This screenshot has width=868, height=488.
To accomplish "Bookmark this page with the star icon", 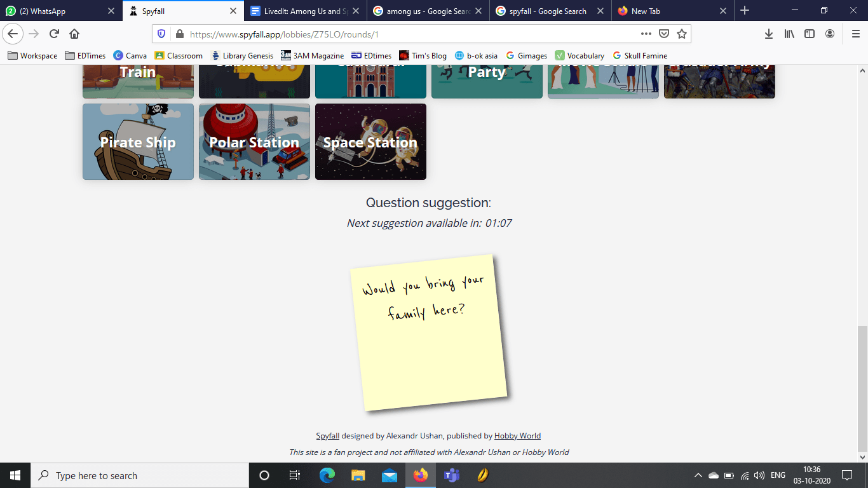I will 682,34.
